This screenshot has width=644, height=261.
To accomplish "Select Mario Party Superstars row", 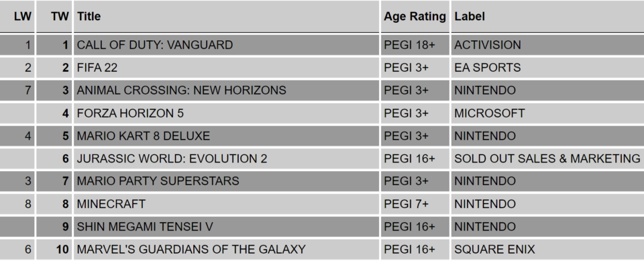I will click(322, 181).
